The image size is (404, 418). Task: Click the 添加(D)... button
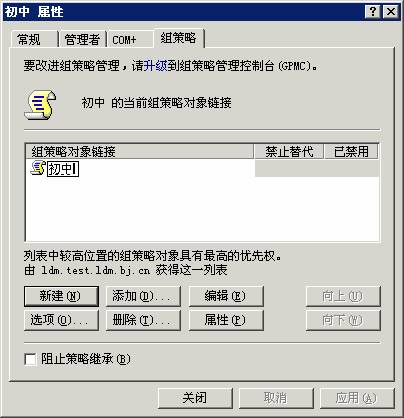pos(143,296)
